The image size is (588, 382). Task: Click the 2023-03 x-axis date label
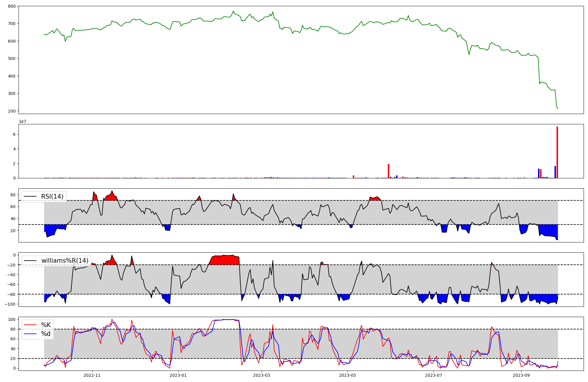(x=262, y=375)
